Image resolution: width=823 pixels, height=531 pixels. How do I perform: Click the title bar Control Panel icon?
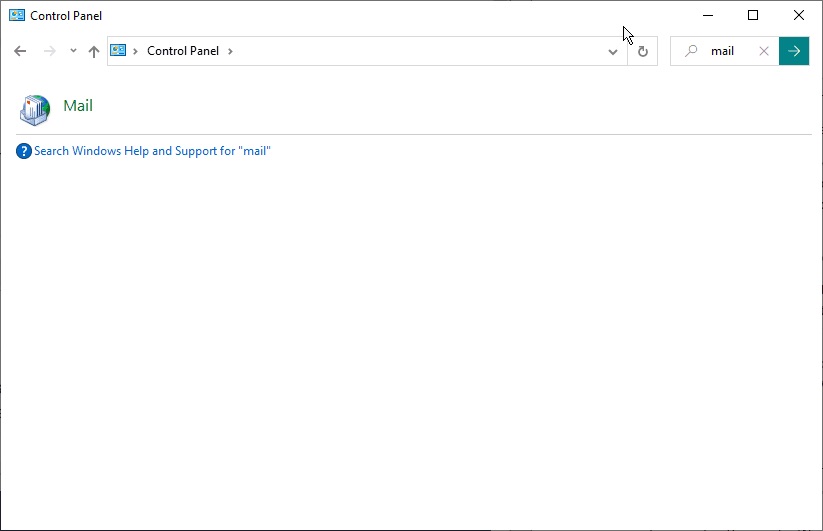[x=17, y=16]
